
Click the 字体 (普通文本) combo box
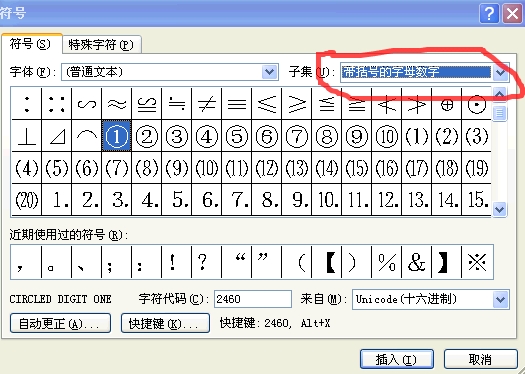click(x=170, y=72)
